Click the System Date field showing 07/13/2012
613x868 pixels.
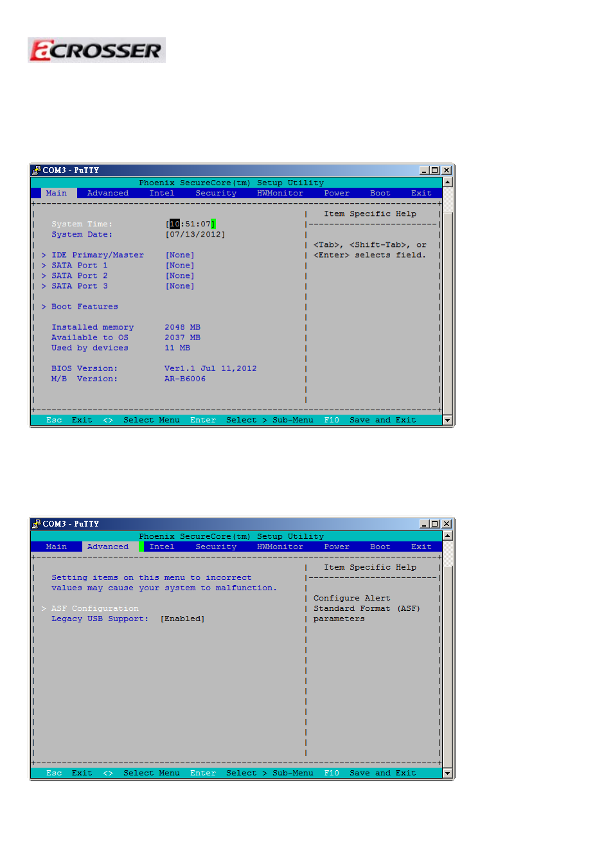pos(195,235)
